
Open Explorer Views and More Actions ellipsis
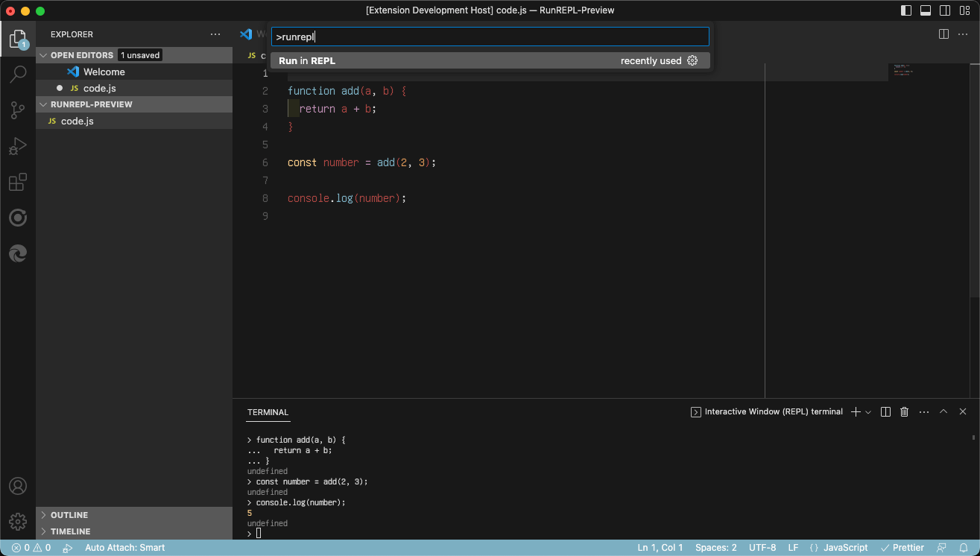tap(215, 34)
